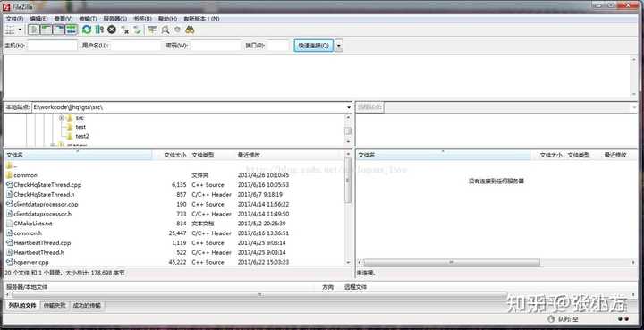Toggle the transfer queue display icon
644x330 pixels.
point(72,30)
